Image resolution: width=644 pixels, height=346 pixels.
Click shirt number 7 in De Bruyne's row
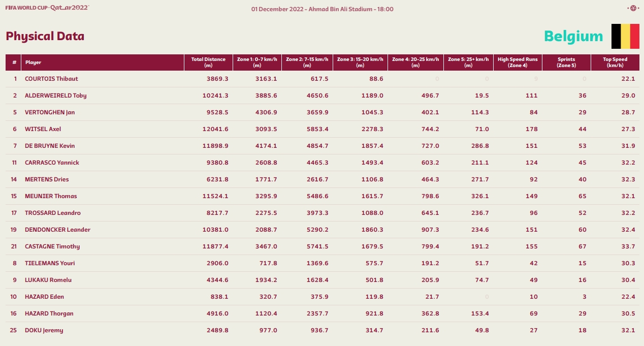[15, 146]
